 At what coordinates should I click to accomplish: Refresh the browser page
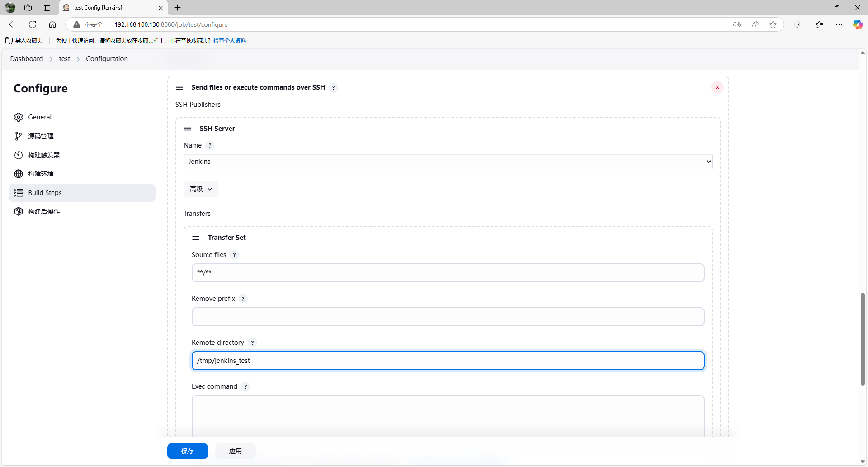[33, 24]
